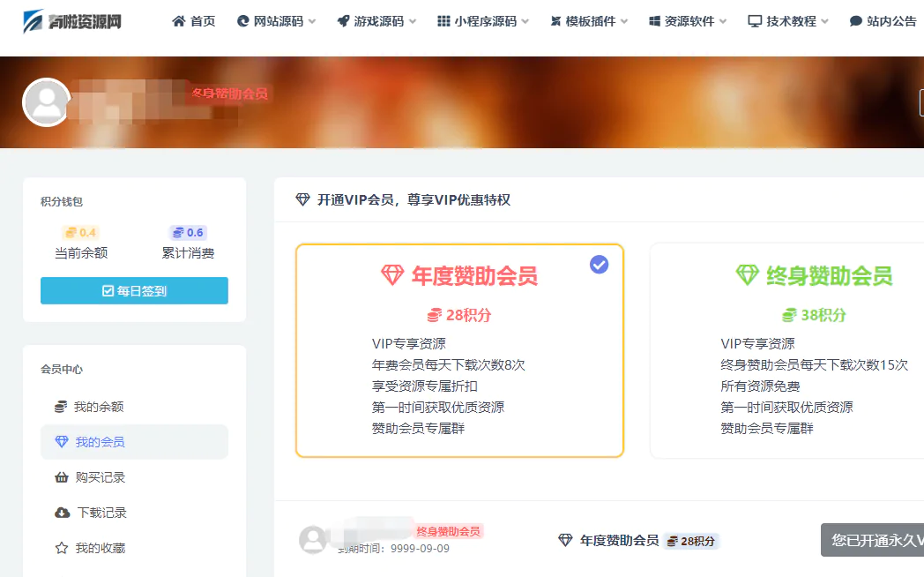Viewport: 924px width, 577px height.
Task: Click the green diamond icon on the lifetime plan
Action: point(747,275)
